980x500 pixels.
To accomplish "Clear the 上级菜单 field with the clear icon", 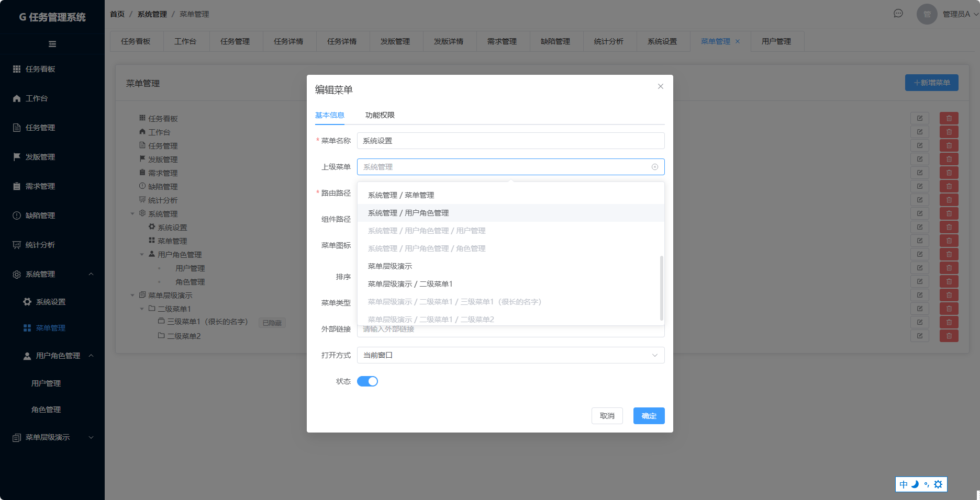I will (655, 167).
